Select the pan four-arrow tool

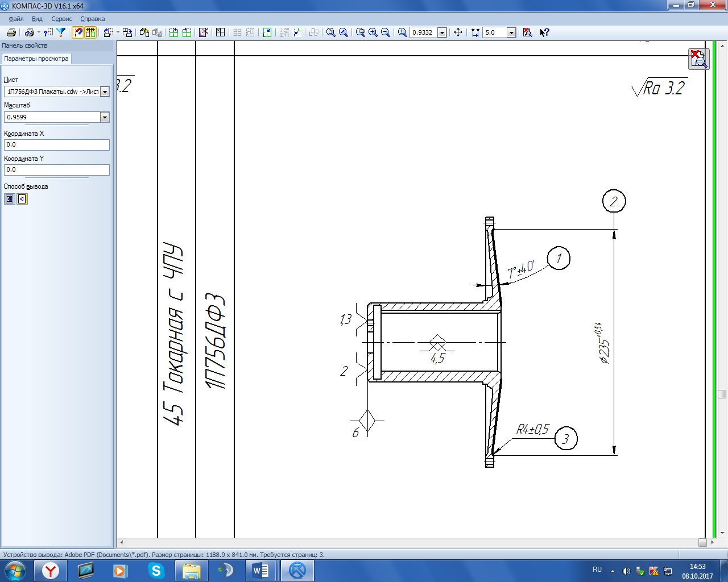[x=458, y=32]
